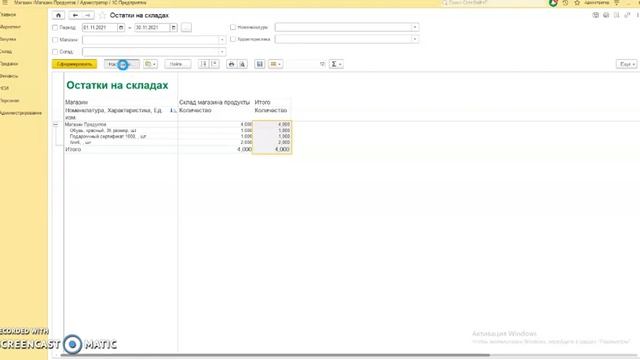Click the end date field 30.11.2021

[x=152, y=28]
